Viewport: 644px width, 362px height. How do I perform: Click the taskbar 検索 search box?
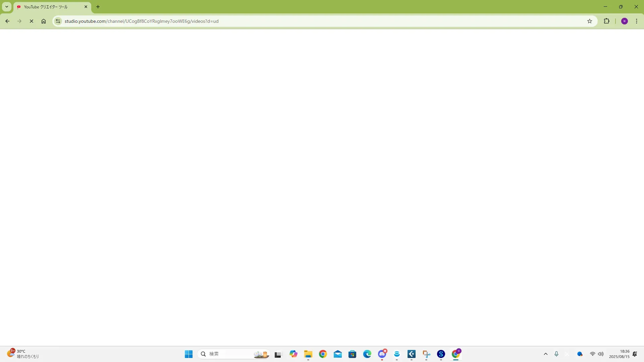click(228, 354)
